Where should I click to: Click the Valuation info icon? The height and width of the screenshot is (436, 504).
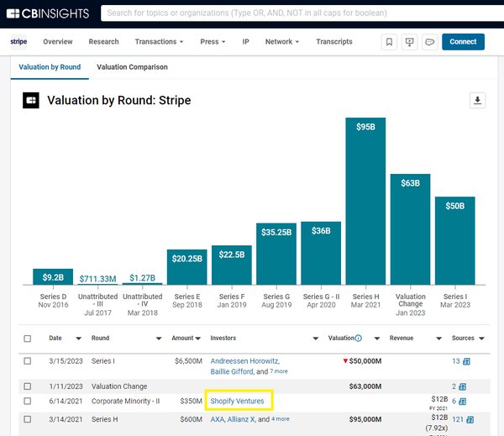(359, 338)
